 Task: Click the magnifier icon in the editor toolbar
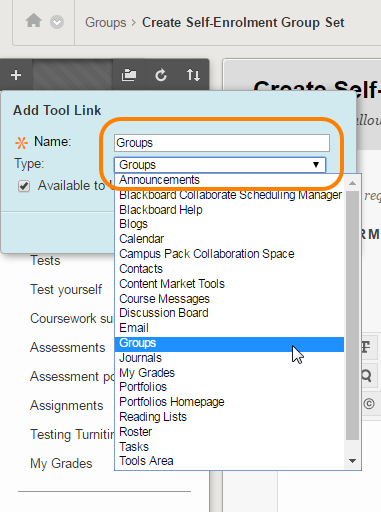[367, 376]
